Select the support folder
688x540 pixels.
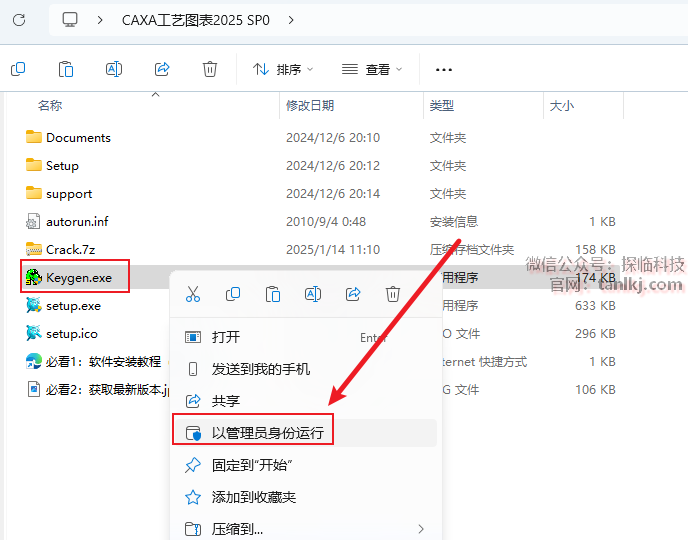coord(69,194)
